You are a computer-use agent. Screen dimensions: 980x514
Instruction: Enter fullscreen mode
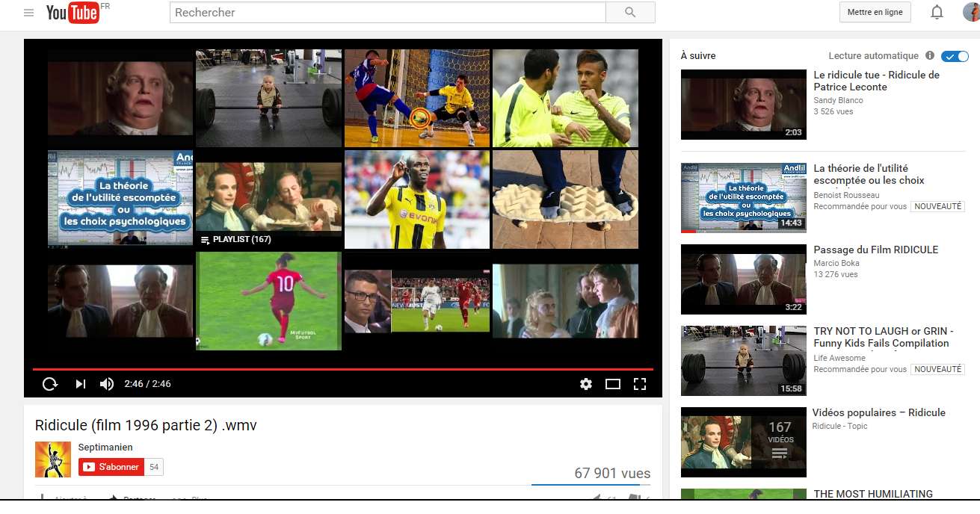tap(640, 384)
